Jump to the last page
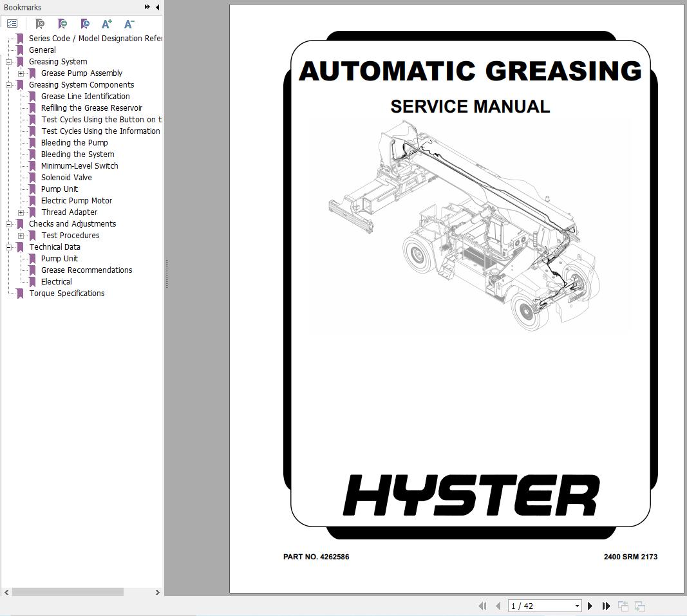The width and height of the screenshot is (687, 616). pos(606,606)
